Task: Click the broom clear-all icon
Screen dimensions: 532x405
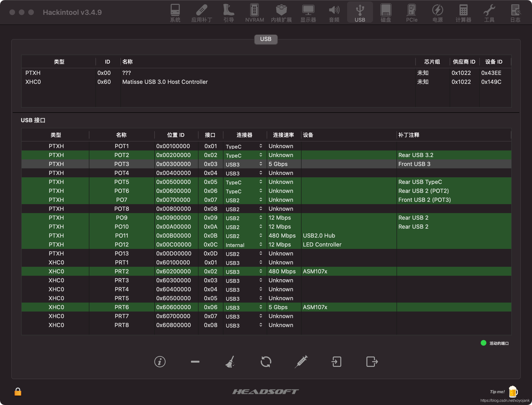Action: pyautogui.click(x=230, y=362)
